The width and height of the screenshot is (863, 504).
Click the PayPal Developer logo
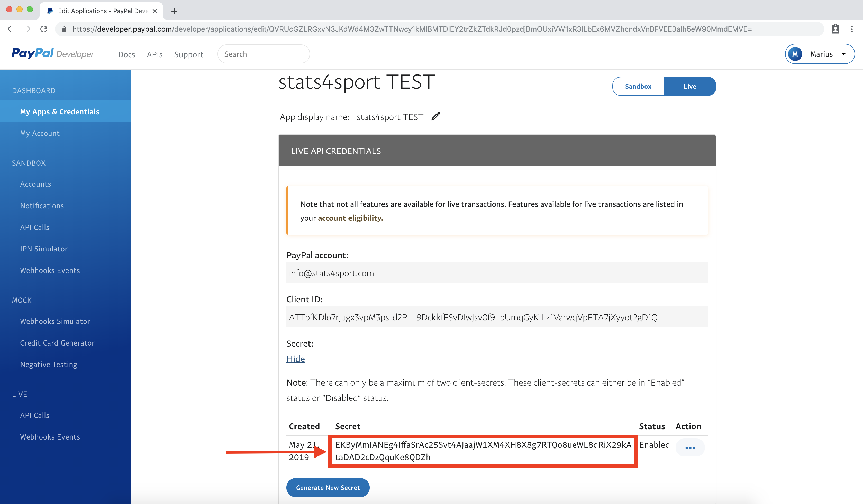coord(52,54)
